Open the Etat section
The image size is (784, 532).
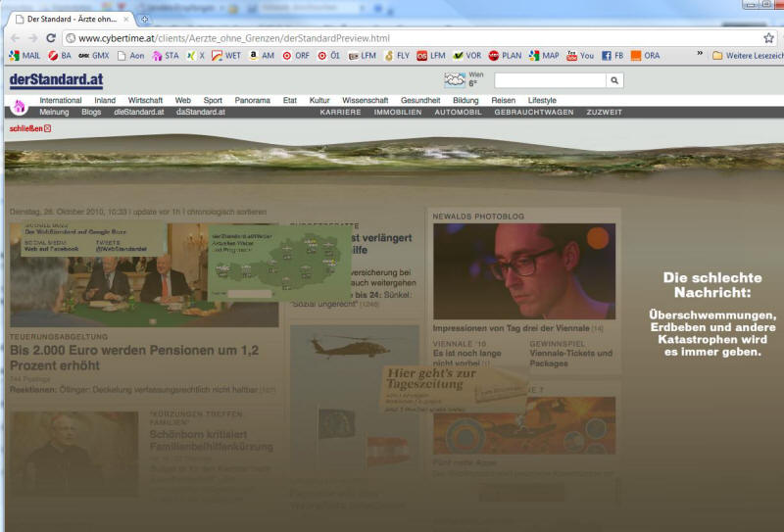(290, 100)
